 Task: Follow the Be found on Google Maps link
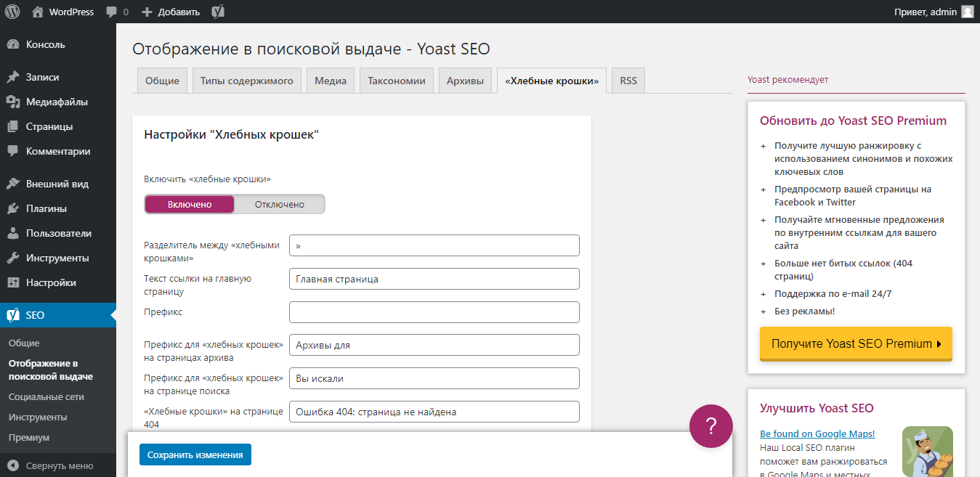click(817, 433)
